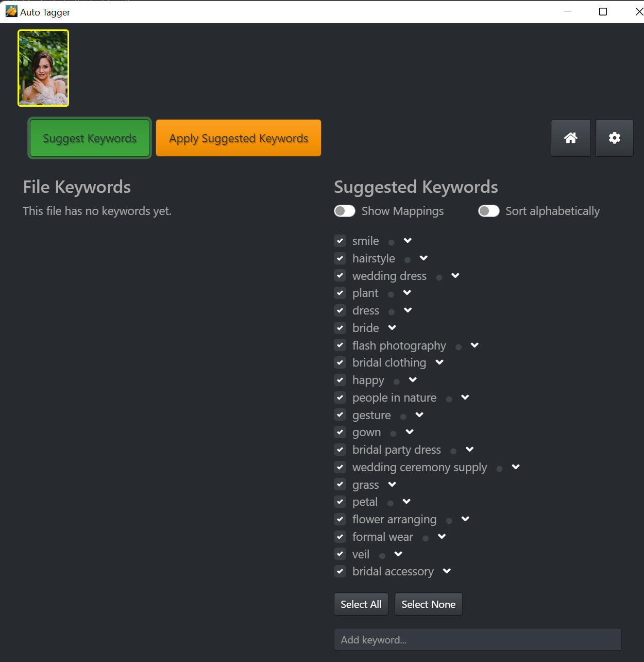Screen dimensions: 644x662
Task: Click the dot indicator next to veil
Action: (x=382, y=556)
